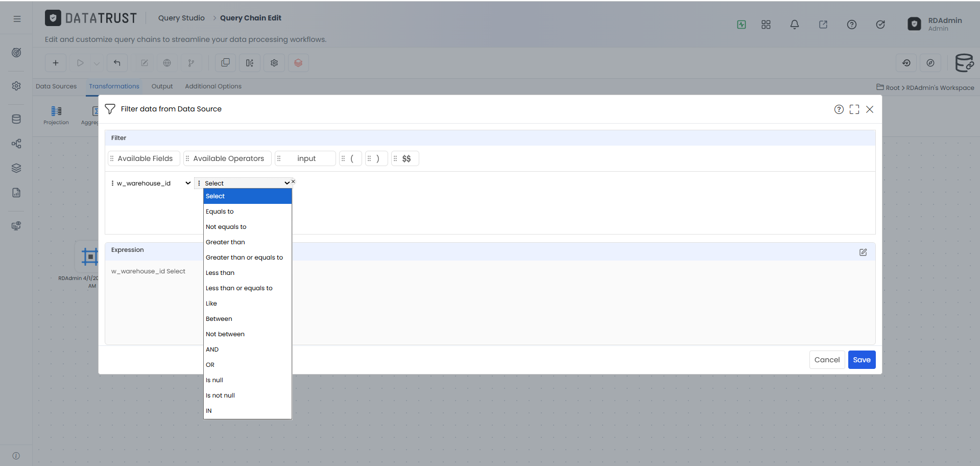Open the help question mark in header
Image resolution: width=980 pixels, height=466 pixels.
point(852,25)
